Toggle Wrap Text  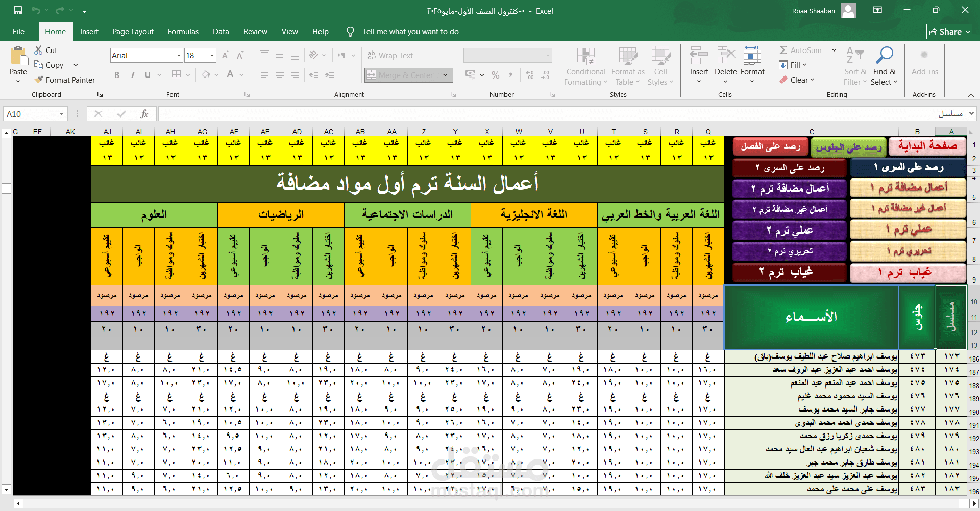(390, 55)
